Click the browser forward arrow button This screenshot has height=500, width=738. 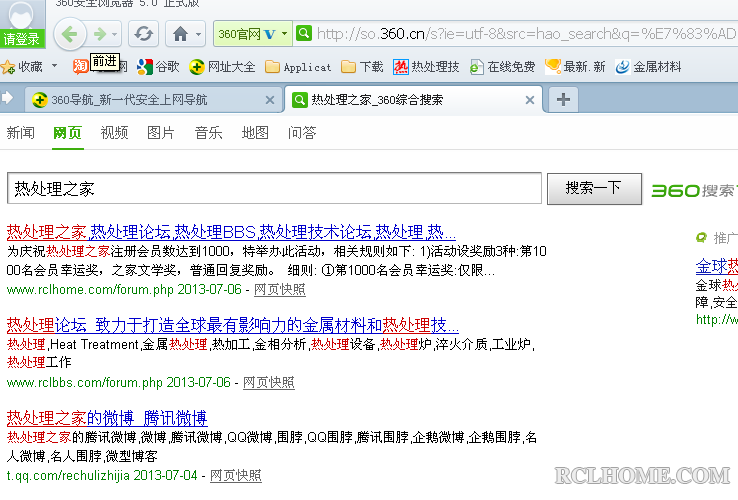point(99,34)
